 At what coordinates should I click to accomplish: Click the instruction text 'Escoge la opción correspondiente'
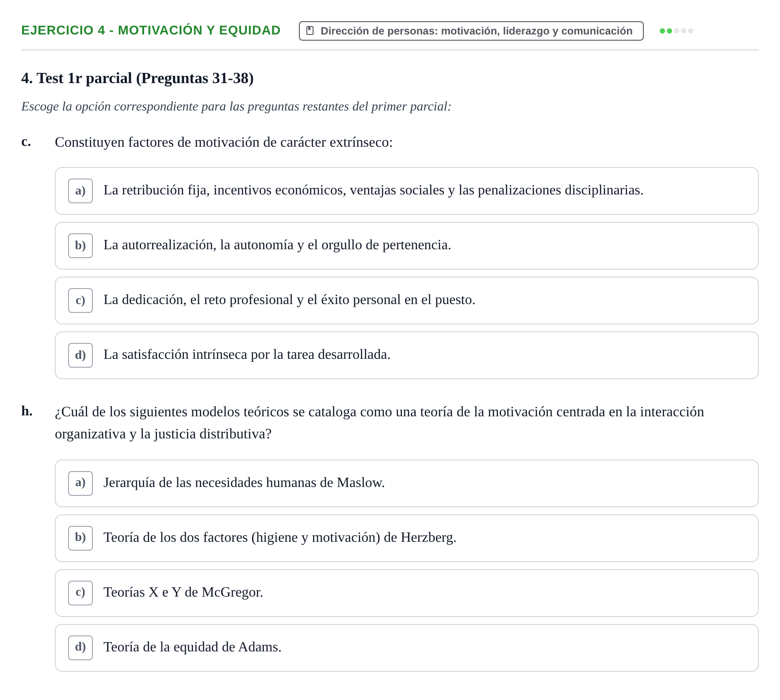[x=236, y=107]
